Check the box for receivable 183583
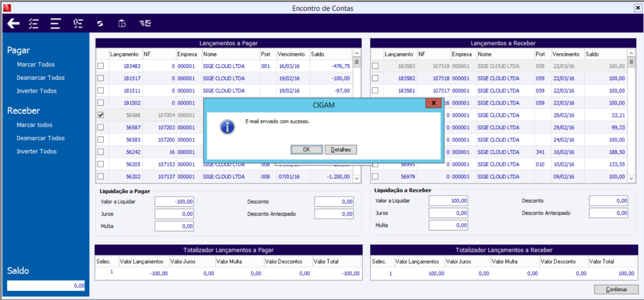644x300 pixels. click(375, 66)
